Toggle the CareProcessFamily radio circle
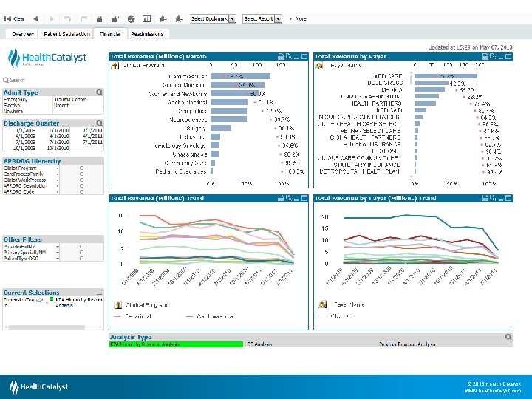Screen dimensions: 532x399 tap(81, 174)
